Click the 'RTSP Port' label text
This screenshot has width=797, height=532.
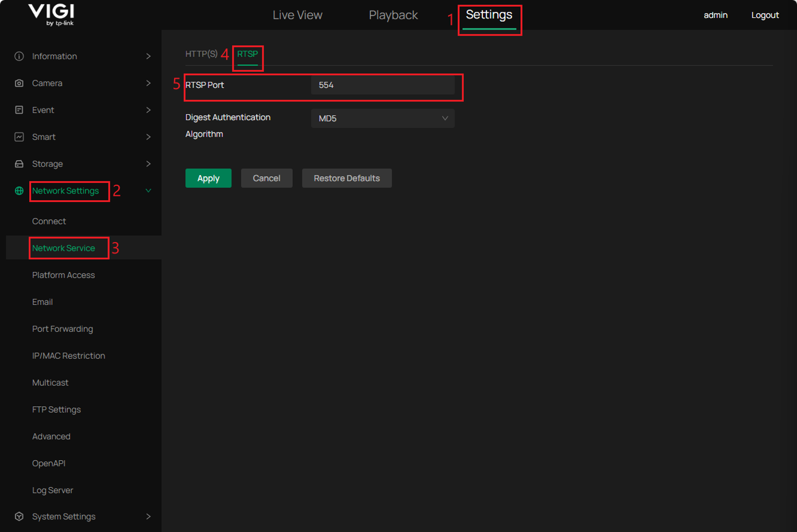204,85
